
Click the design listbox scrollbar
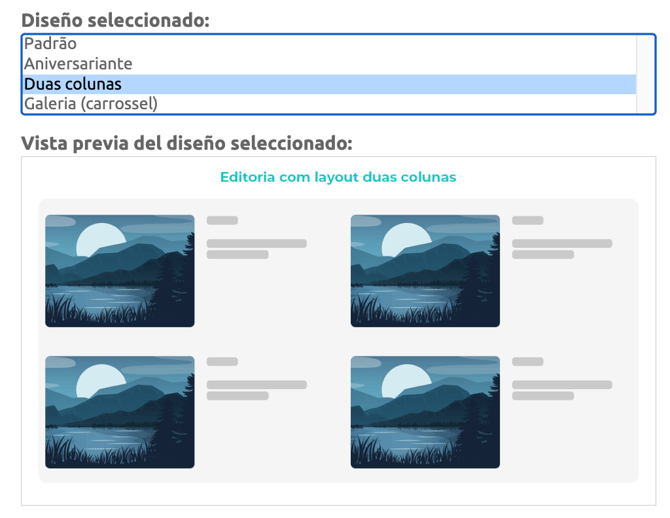645,74
